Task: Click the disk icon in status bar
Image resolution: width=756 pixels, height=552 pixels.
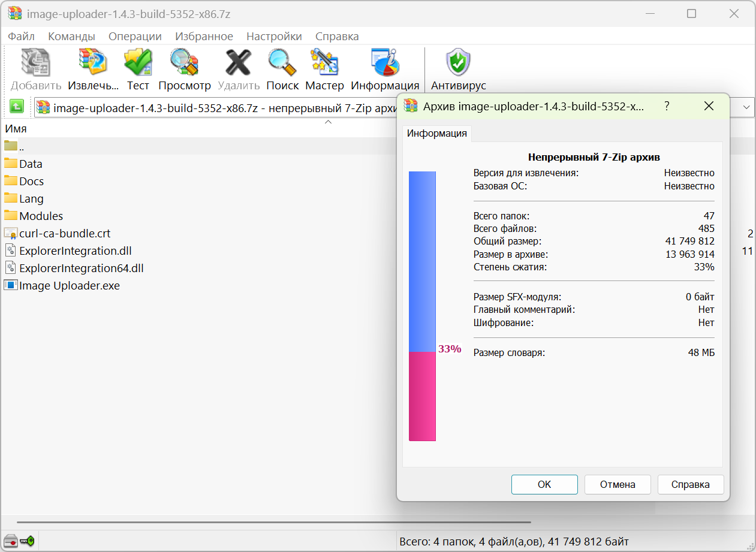Action: [10, 541]
